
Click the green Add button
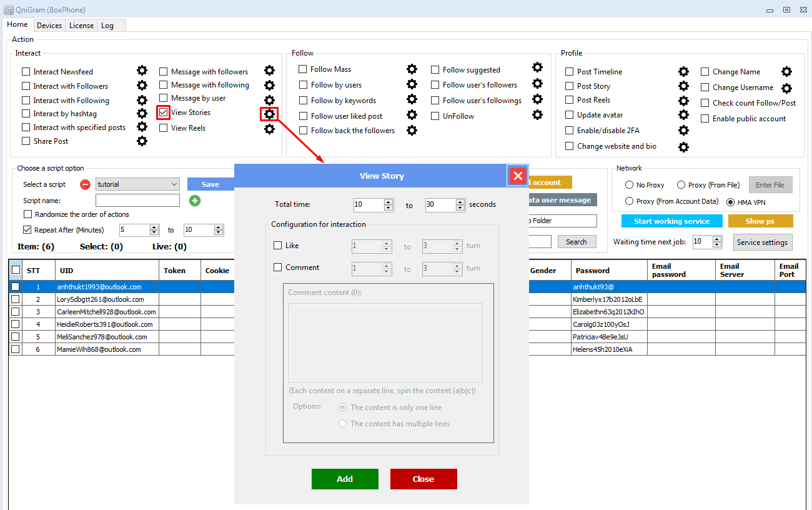[x=345, y=479]
